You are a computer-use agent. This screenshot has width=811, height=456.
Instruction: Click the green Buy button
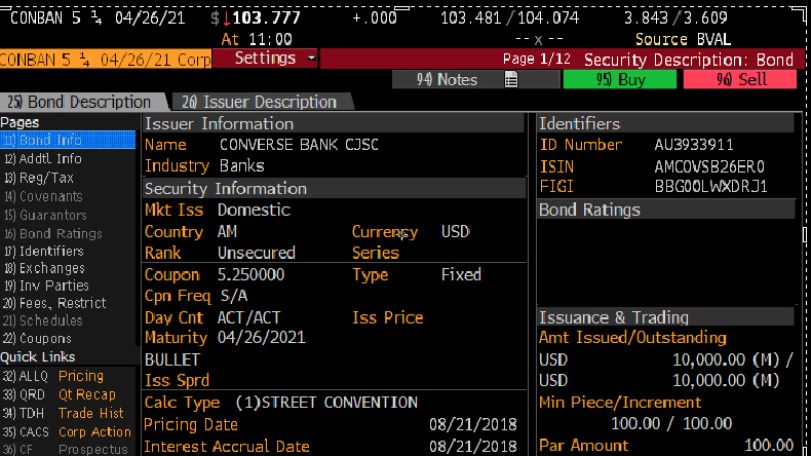click(x=620, y=80)
